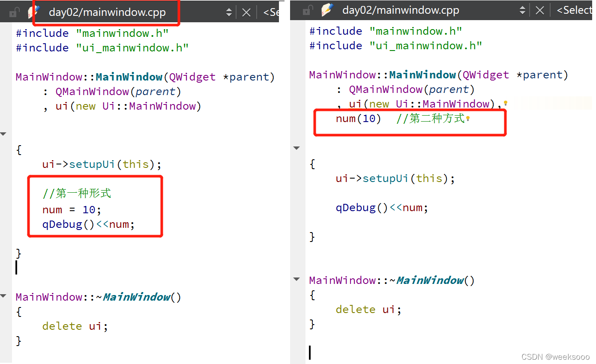Click qDebug()<<num; in the left editor
This screenshot has width=596, height=364.
point(89,224)
